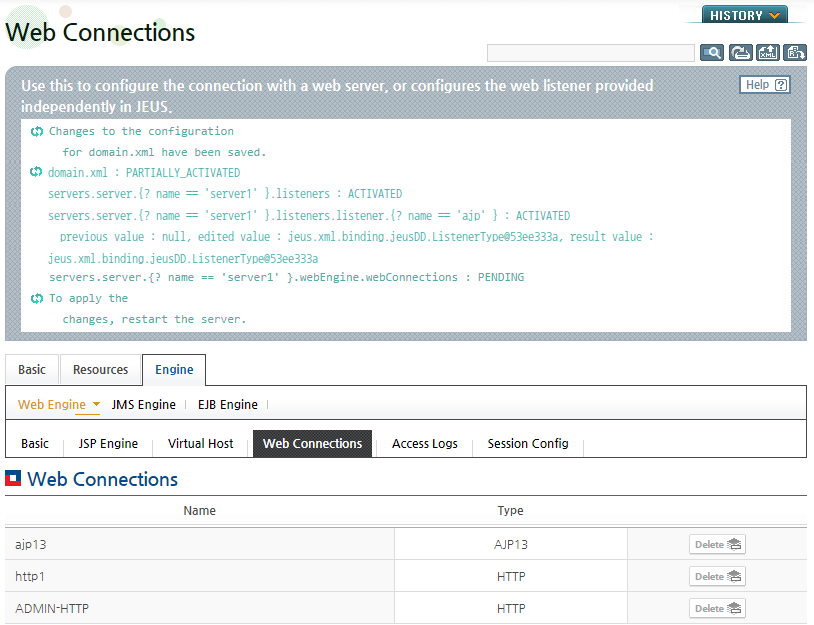This screenshot has height=625, width=814.
Task: Click the AJP13 type cell
Action: 511,545
